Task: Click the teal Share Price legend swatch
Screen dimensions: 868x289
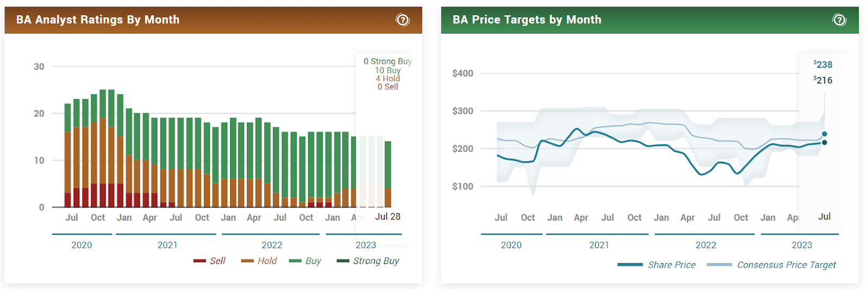Action: (630, 265)
